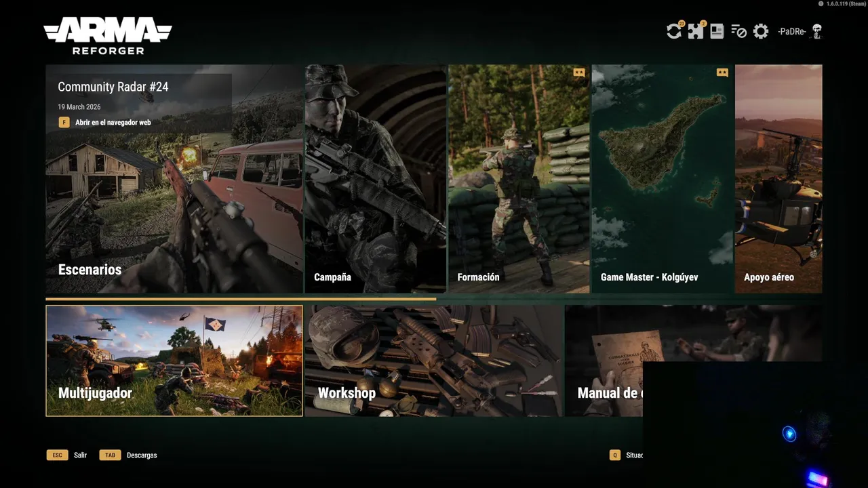868x488 pixels.
Task: Open the Apoyo aéreo tile
Action: (778, 179)
